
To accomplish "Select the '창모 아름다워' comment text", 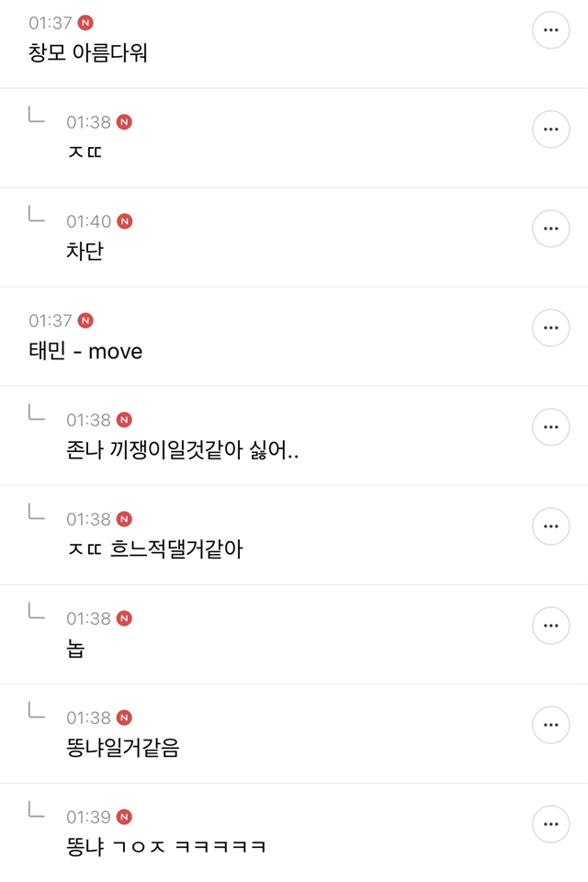I will point(88,53).
